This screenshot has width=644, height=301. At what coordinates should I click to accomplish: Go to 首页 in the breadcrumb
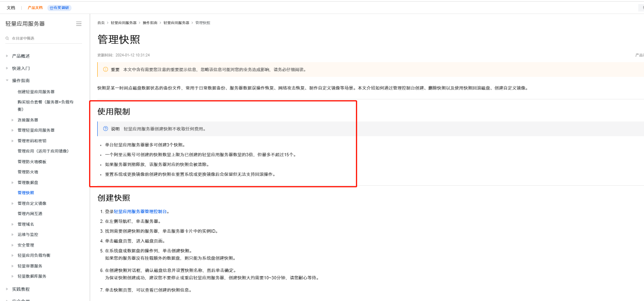pyautogui.click(x=101, y=23)
